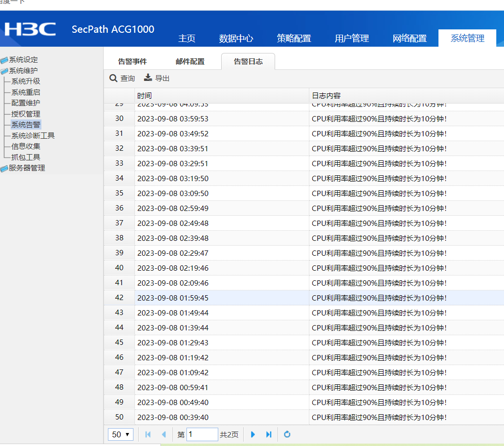Select row 31 timestamp 2023-09-08 03:49:52
This screenshot has width=504, height=446.
click(173, 134)
